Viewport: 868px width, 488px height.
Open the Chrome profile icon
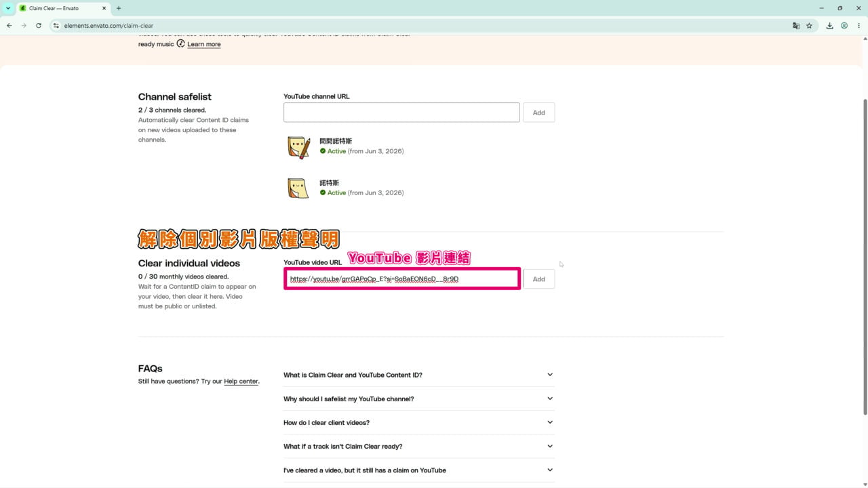(844, 26)
